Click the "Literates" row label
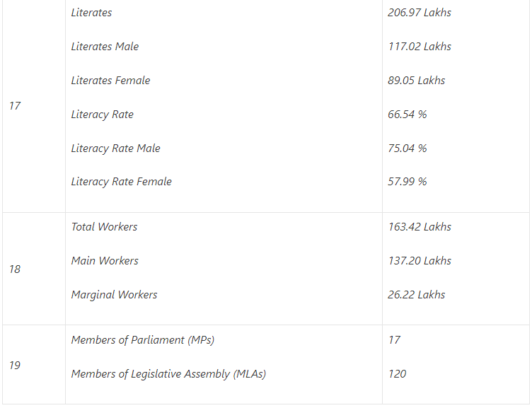Viewport: 532px width, 408px height. pyautogui.click(x=91, y=13)
